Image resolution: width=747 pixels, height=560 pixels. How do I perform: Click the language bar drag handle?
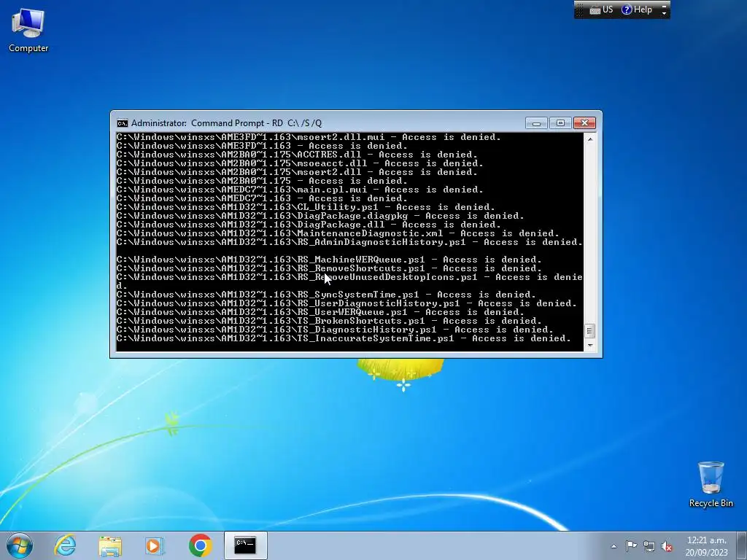579,9
